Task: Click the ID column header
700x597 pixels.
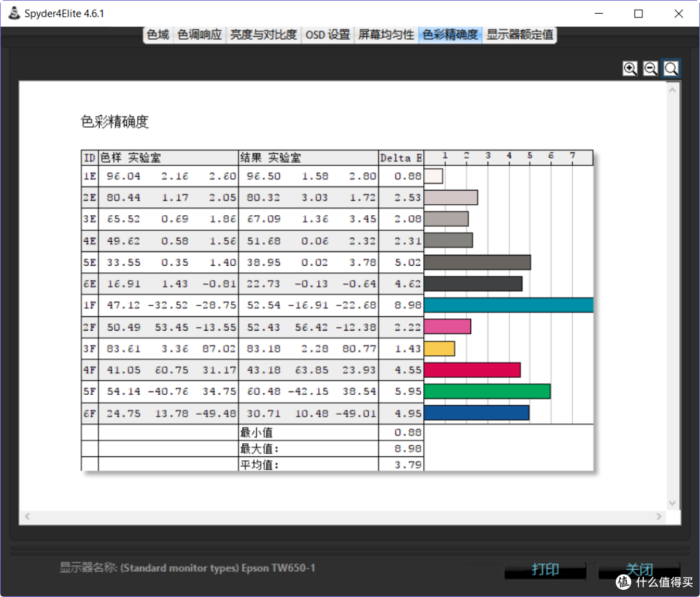Action: [89, 158]
